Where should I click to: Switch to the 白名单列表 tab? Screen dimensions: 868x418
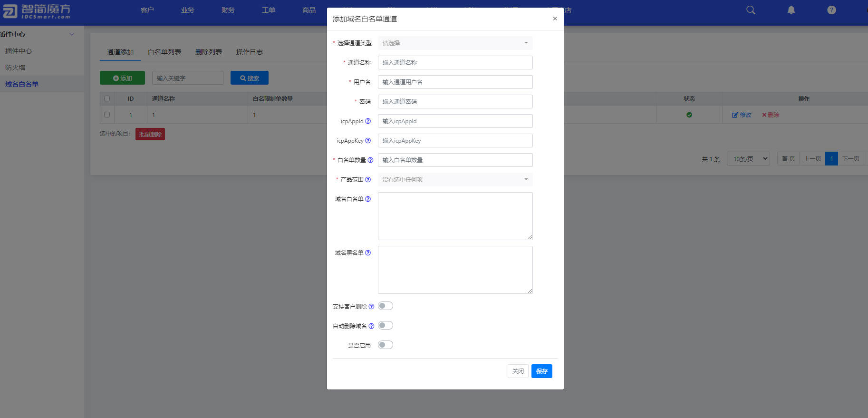[164, 52]
